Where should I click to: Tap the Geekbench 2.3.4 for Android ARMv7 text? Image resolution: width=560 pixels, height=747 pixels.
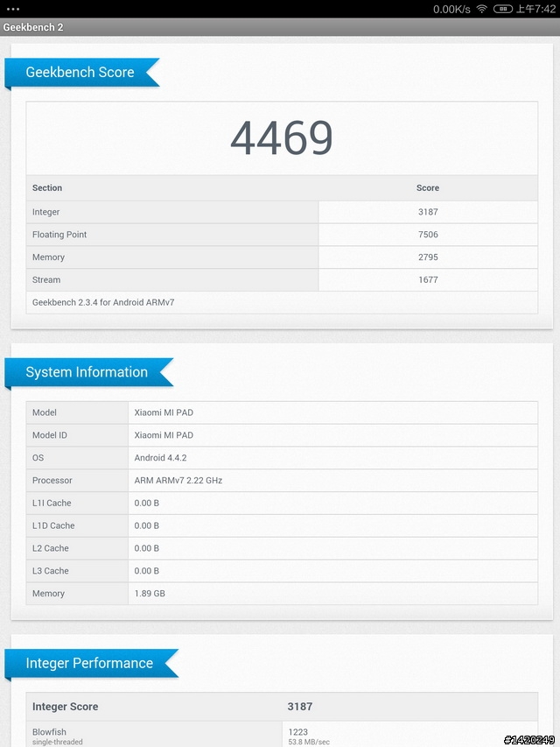pos(103,302)
